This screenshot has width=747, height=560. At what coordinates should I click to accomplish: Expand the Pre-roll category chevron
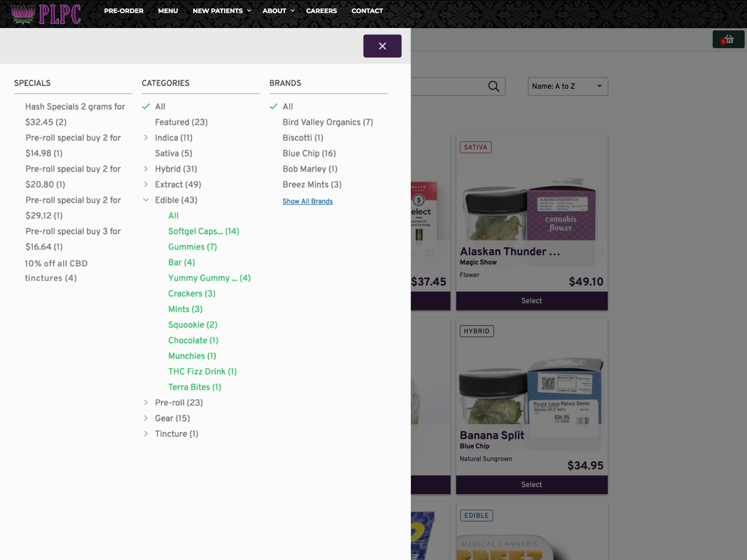tap(146, 402)
